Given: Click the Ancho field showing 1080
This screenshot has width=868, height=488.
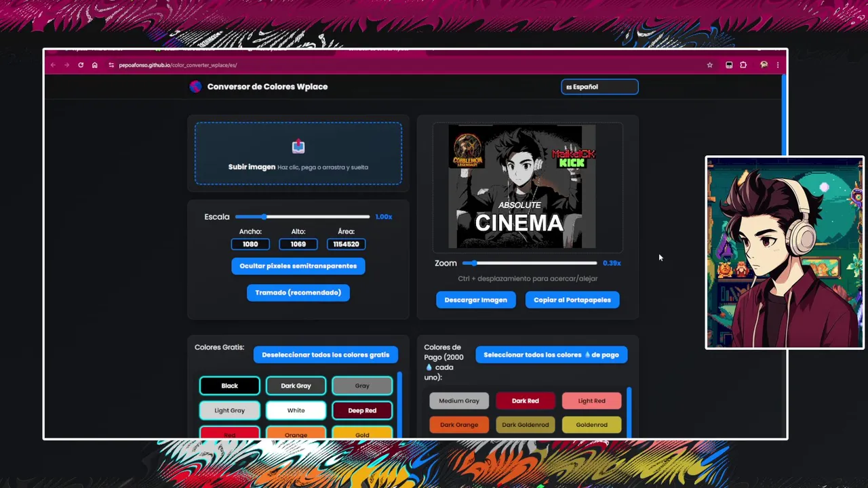Looking at the screenshot, I should 250,244.
